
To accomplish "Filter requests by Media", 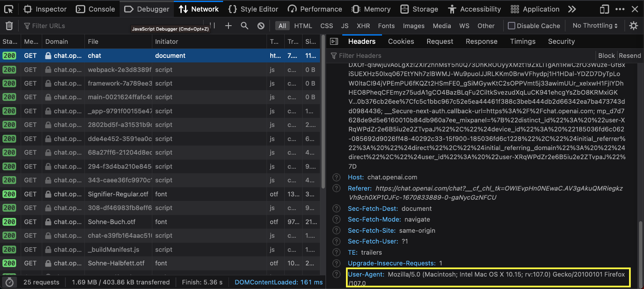I will [442, 26].
